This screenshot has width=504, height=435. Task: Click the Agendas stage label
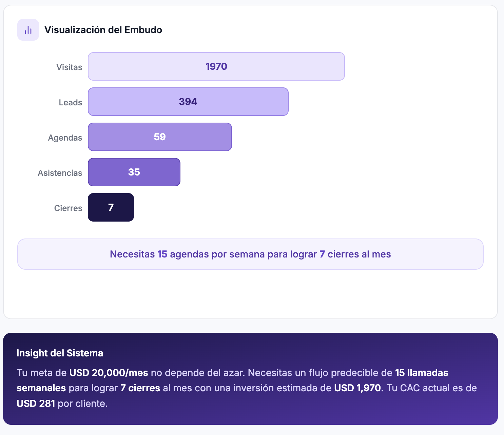point(65,138)
